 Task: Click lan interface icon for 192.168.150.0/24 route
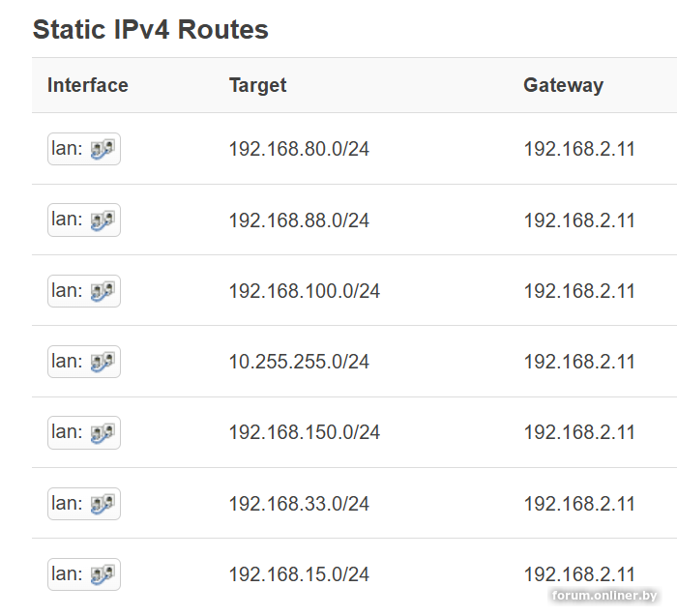(103, 432)
